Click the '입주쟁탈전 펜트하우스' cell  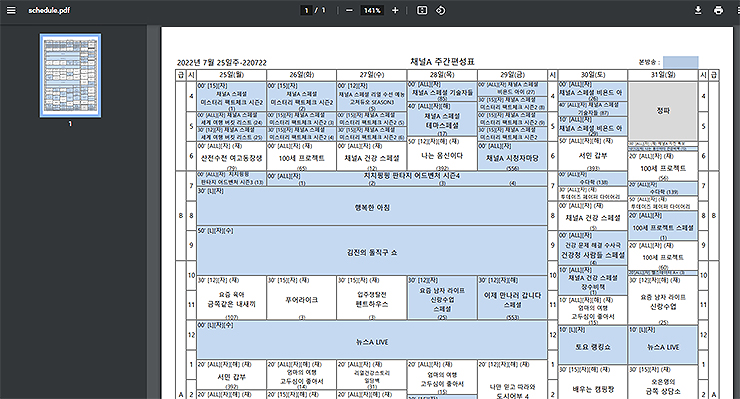click(x=371, y=298)
